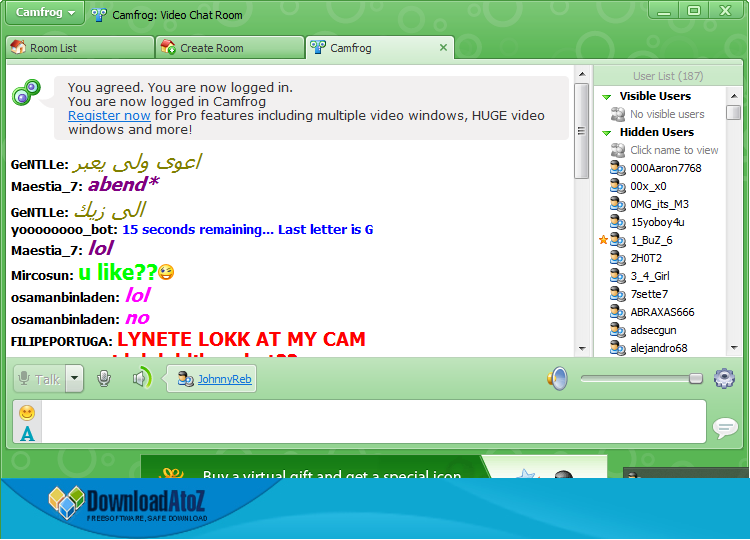Click the webcam icon next to 000Aaron7768
This screenshot has height=540, width=750.
pyautogui.click(x=618, y=168)
